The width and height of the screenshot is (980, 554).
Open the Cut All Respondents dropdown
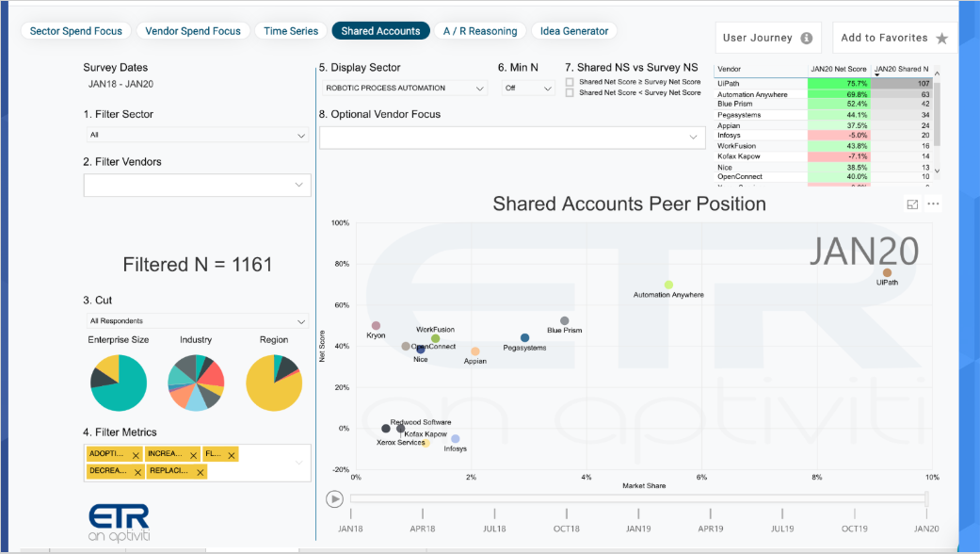point(197,320)
